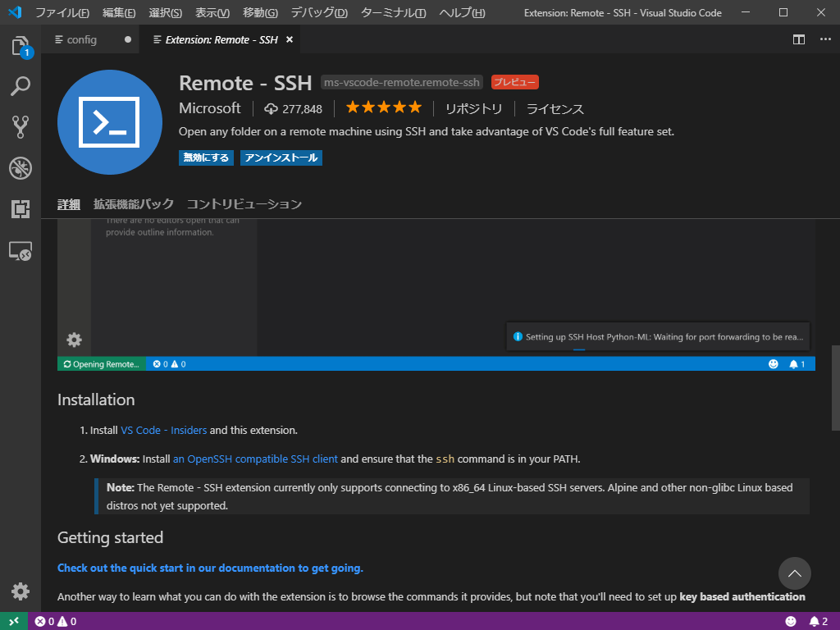The height and width of the screenshot is (630, 840).
Task: Click the install count cloud icon
Action: [x=271, y=109]
